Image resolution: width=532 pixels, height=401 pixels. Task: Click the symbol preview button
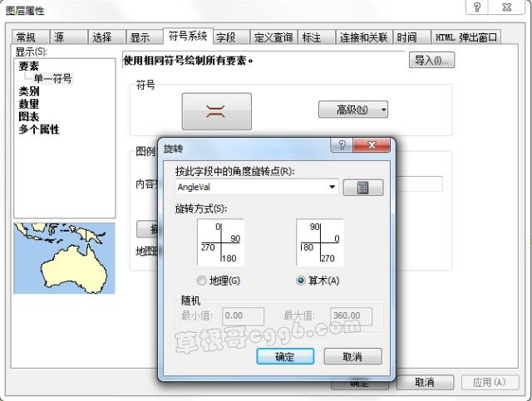tap(217, 111)
